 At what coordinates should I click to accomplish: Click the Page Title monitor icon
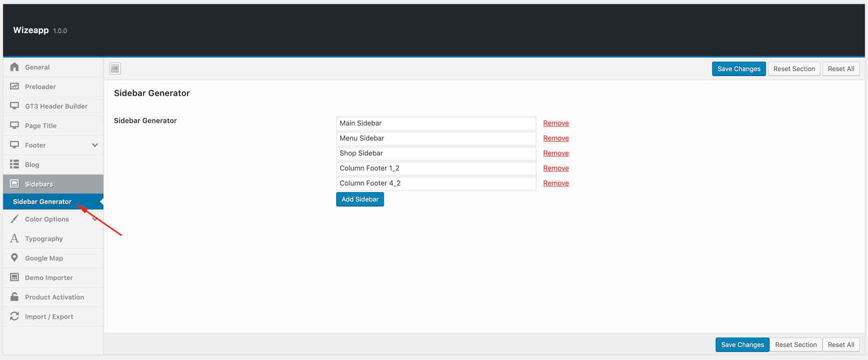click(x=14, y=125)
